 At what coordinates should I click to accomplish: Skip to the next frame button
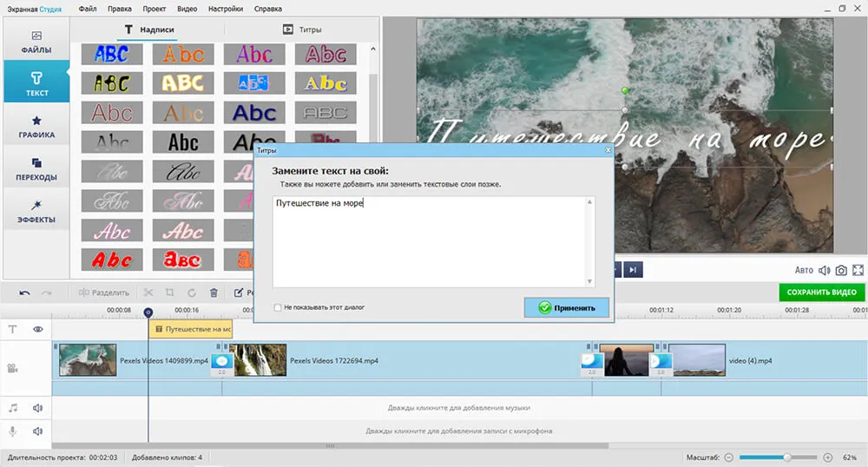click(633, 270)
